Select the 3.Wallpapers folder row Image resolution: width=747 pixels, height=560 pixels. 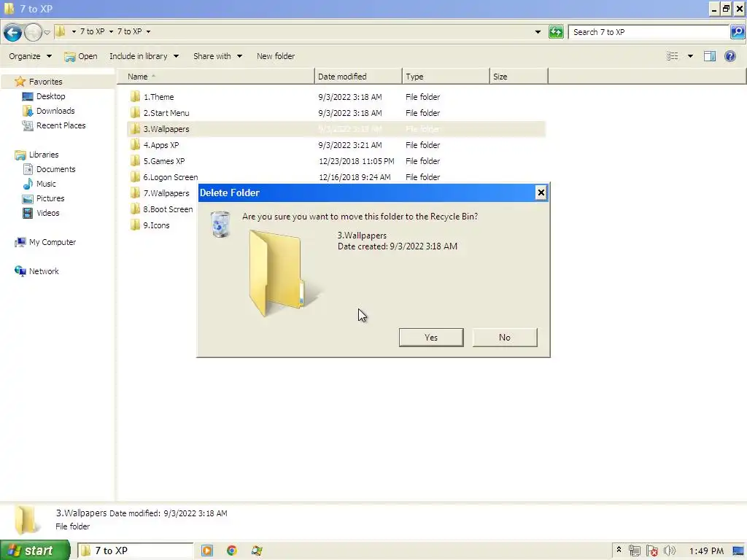pos(336,129)
